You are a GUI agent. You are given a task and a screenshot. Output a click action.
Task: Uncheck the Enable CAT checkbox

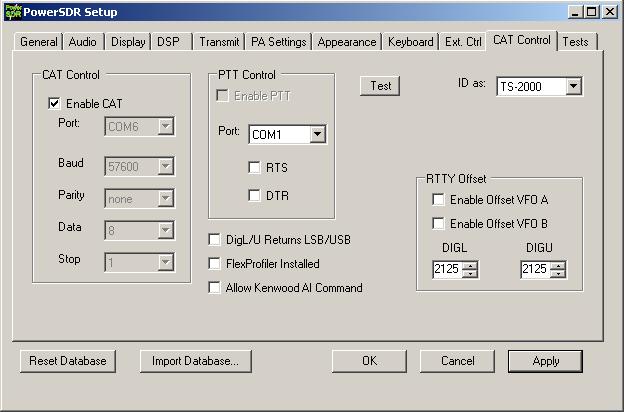[54, 103]
